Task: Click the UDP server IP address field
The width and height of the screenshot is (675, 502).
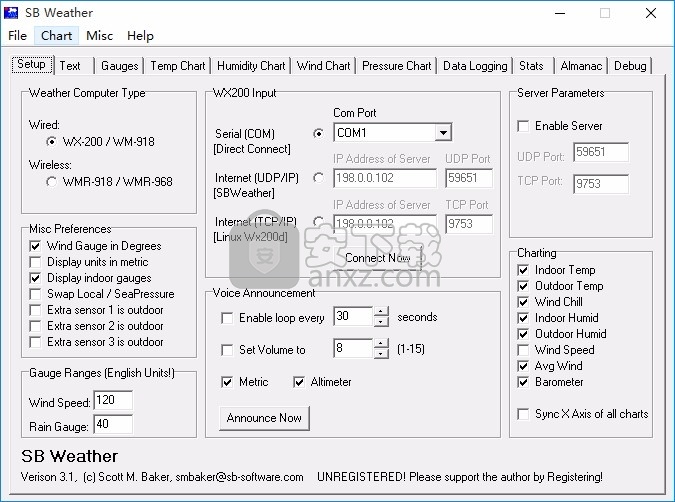Action: click(x=385, y=178)
